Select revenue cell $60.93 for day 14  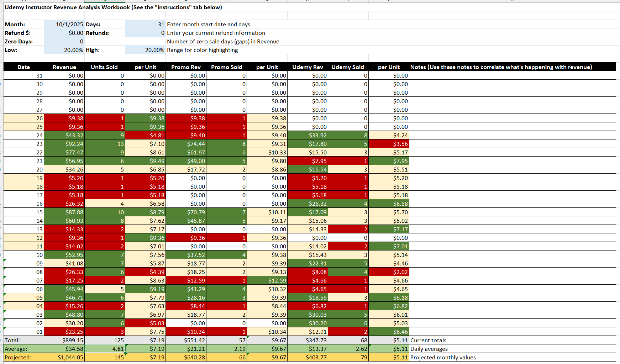click(64, 221)
